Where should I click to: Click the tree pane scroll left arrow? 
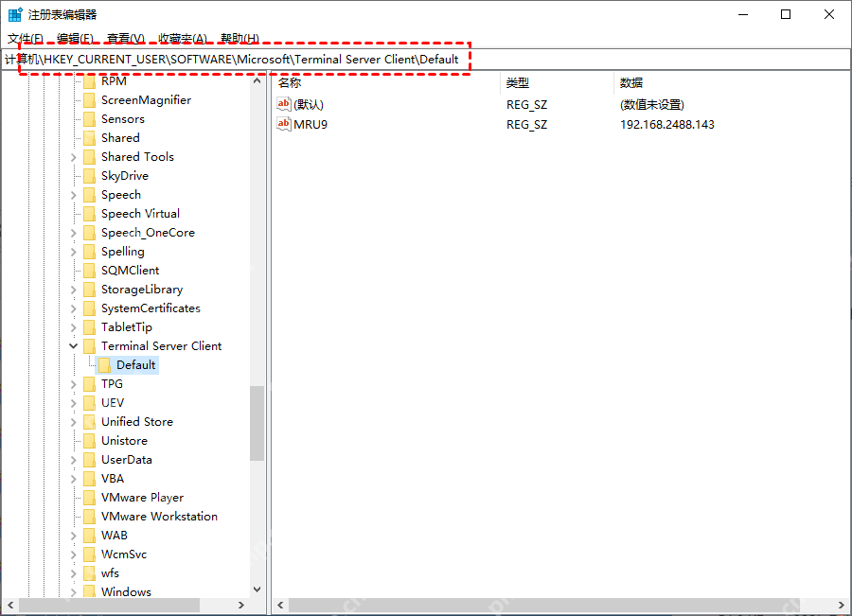click(10, 605)
